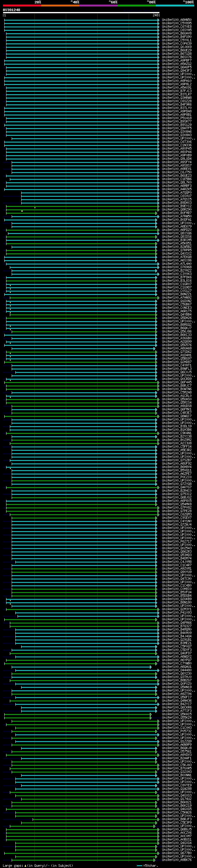The image size is (197, 868).
Task: Click the orange ~40% identity legend segment
Action: (x=60, y=6)
